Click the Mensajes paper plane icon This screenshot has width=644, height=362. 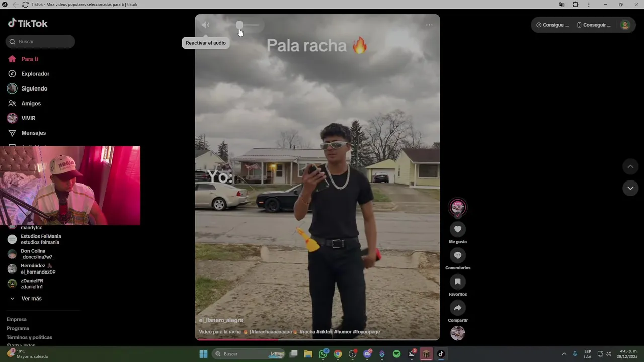(x=12, y=133)
